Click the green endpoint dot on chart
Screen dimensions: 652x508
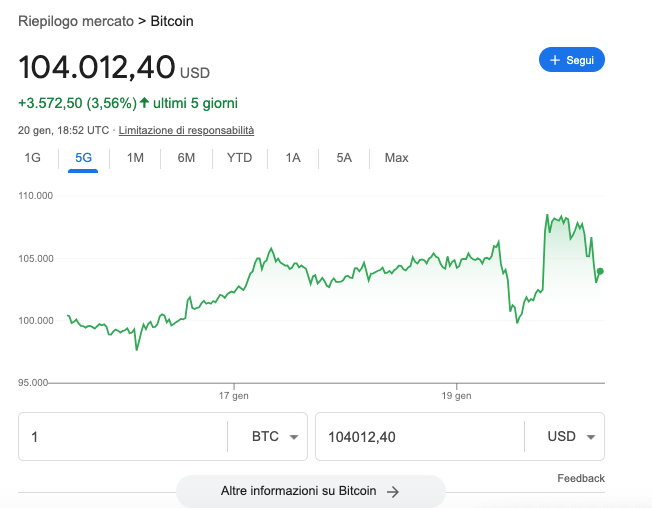tap(600, 271)
